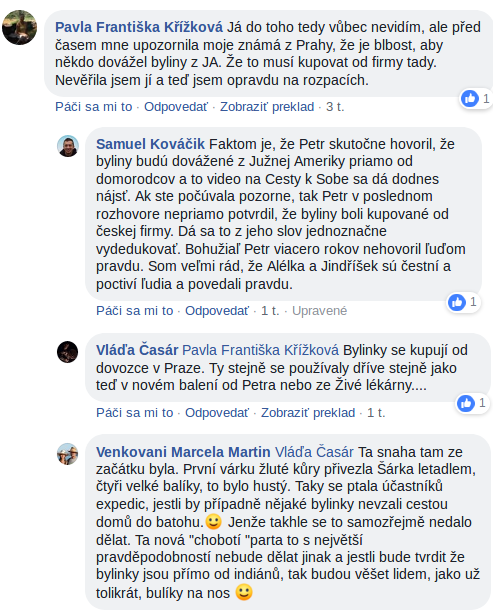Viewport: 493px width, 610px height.
Task: Click like reaction icon on Samuel Kováčik's comment
Action: (457, 302)
